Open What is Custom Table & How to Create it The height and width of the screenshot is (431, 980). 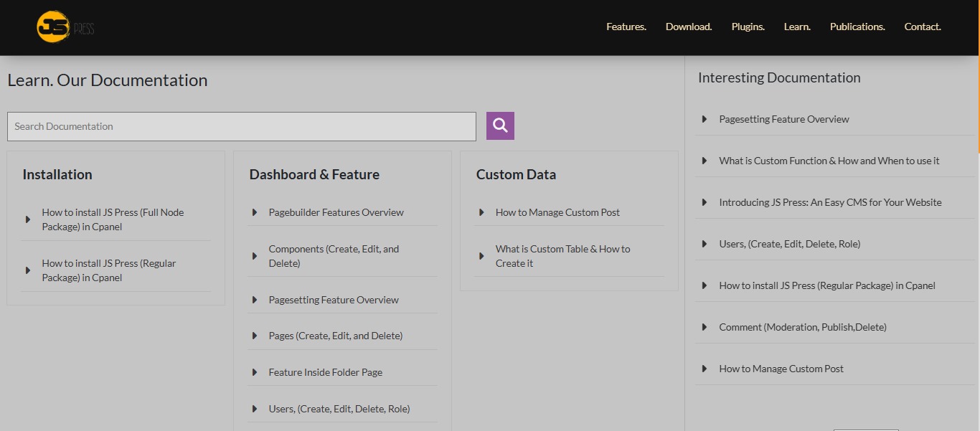[562, 256]
